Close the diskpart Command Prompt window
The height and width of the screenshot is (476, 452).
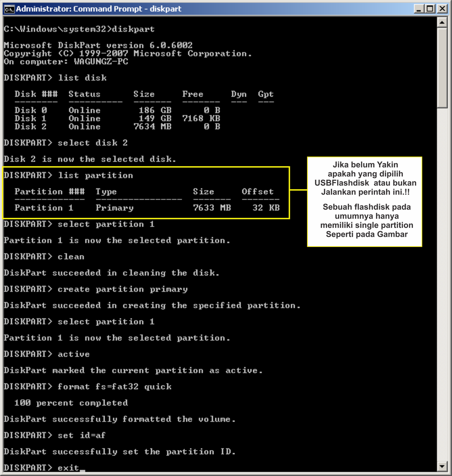pyautogui.click(x=442, y=9)
